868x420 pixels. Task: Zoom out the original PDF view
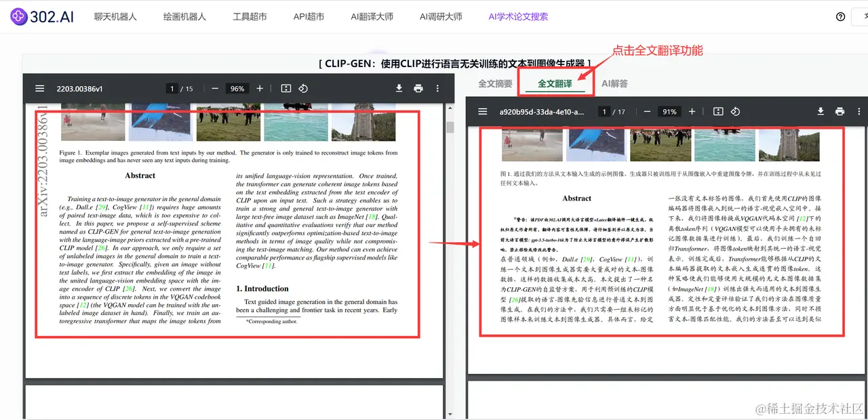coord(214,88)
